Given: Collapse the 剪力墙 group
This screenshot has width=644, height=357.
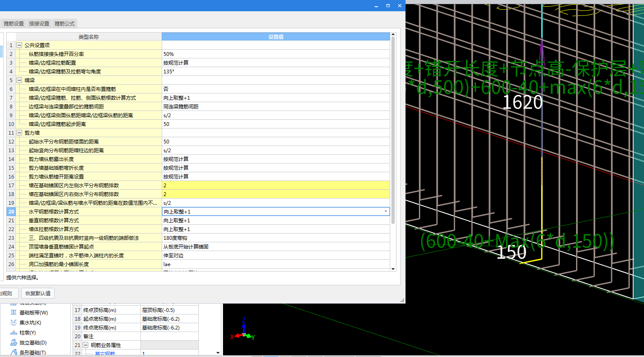Looking at the screenshot, I should (x=19, y=133).
